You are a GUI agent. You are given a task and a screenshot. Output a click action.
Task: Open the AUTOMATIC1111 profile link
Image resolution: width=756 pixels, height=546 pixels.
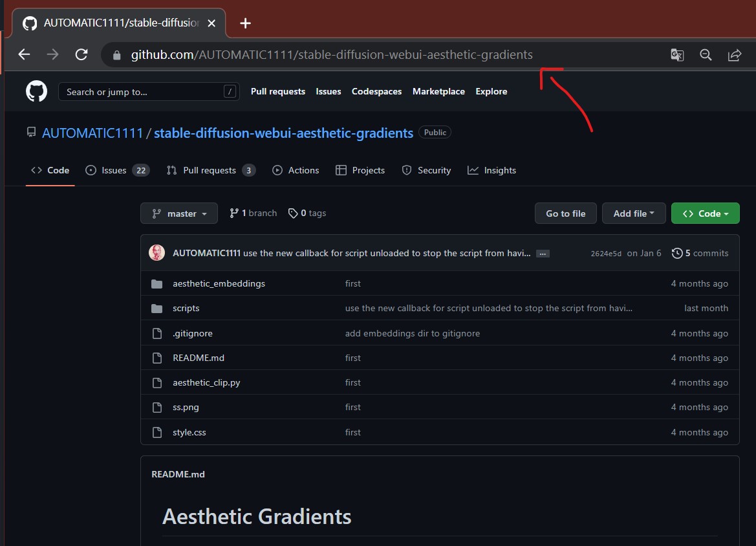(92, 133)
